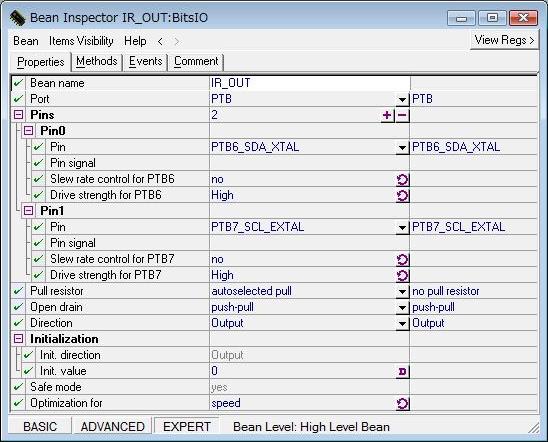Select the ADVANCED view level button

(113, 427)
